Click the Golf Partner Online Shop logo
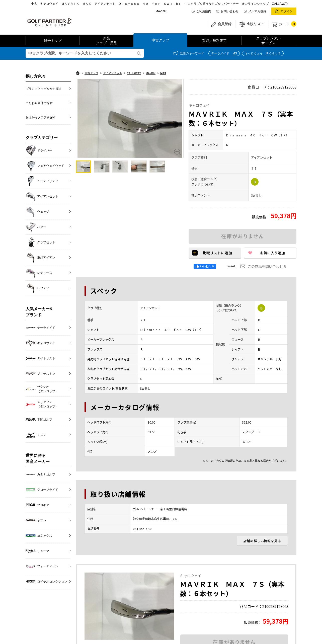The width and height of the screenshot is (322, 644). click(49, 22)
